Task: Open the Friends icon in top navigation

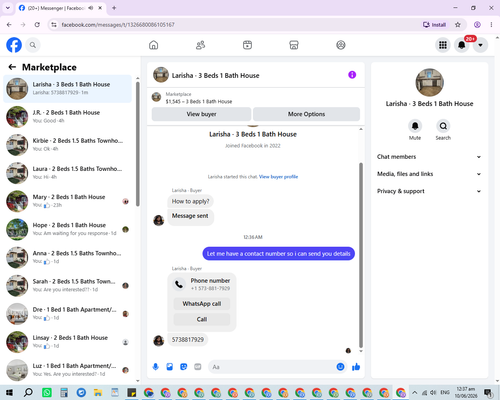Action: [200, 45]
